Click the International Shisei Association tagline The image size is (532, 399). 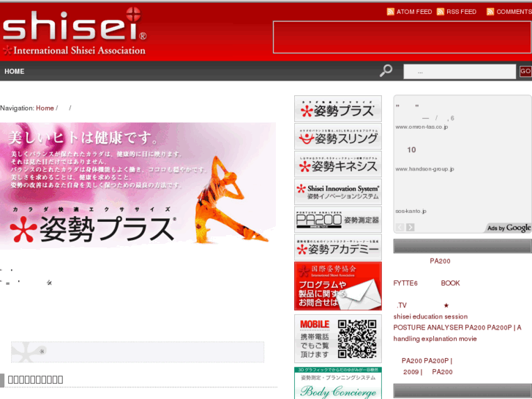[75, 51]
